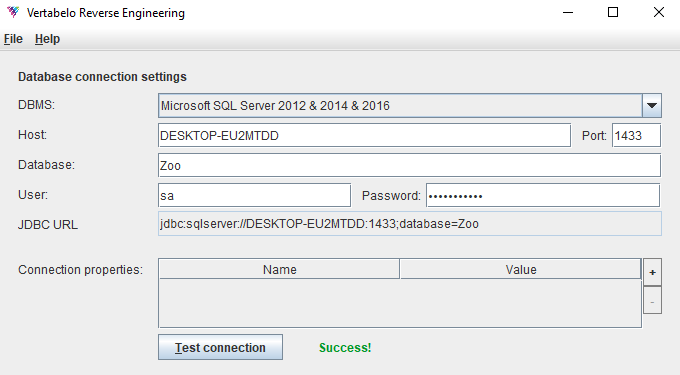Close the Vertabelo Reverse Engineering window
The image size is (680, 375).
[659, 13]
